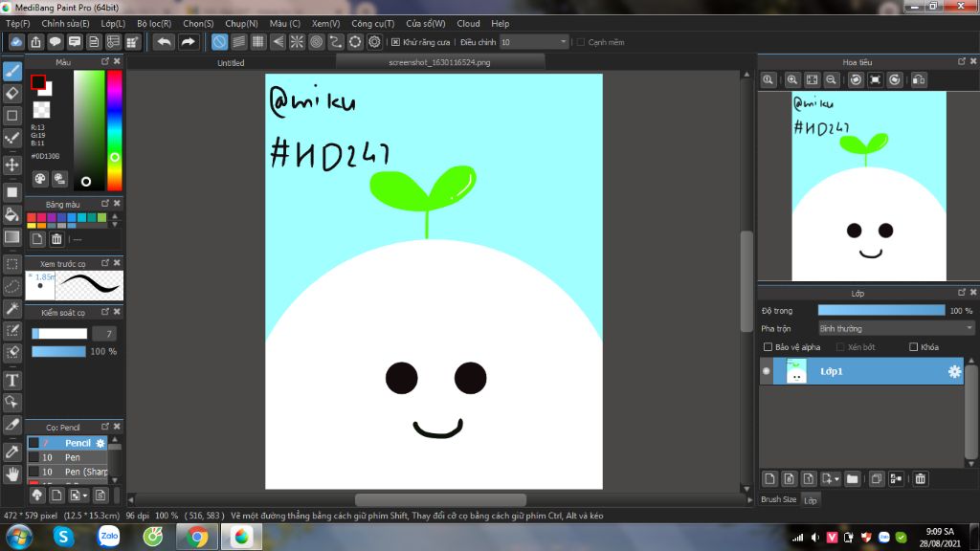Pick the red palette swatch
Viewport: 980px width, 551px height.
click(32, 217)
